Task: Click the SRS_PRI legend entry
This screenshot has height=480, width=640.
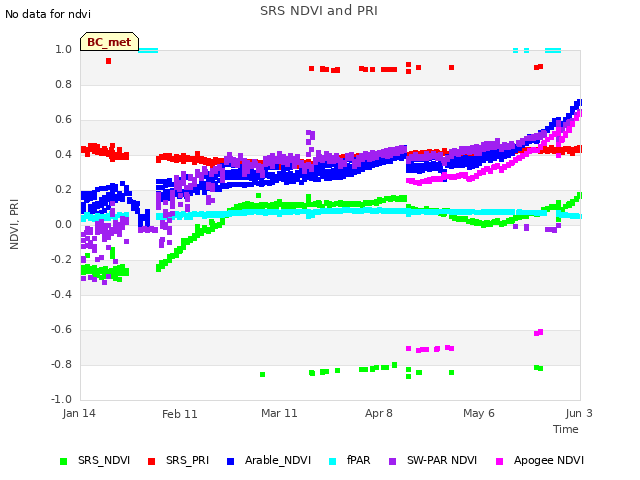Action: (x=178, y=460)
